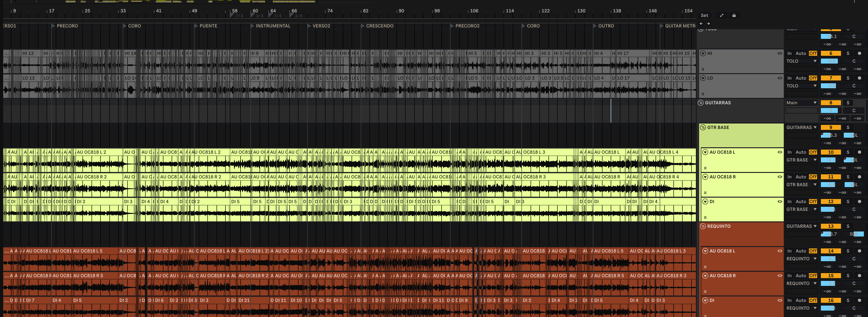Arm track 11 AU OC818 R for recording
Screen dimensions: 868x317
[859, 177]
